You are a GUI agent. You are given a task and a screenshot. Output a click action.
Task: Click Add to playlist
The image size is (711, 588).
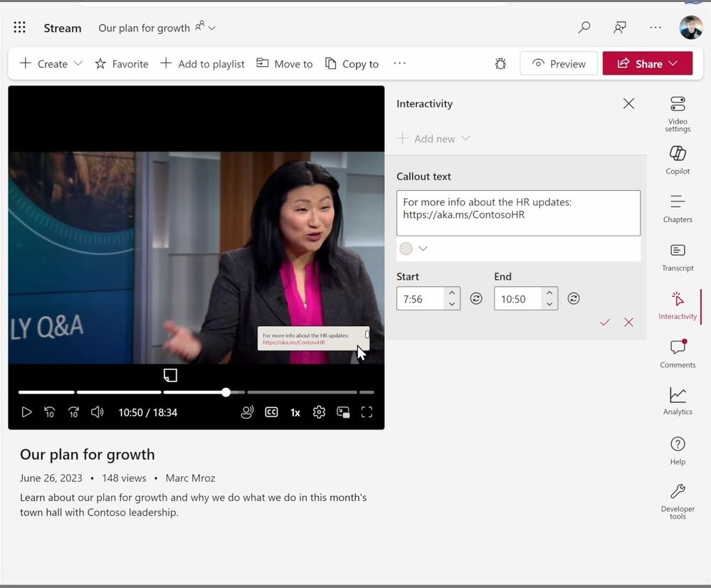pos(203,63)
